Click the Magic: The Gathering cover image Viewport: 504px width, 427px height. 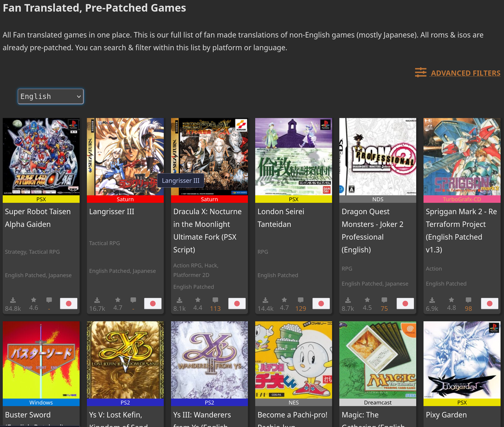[378, 360]
